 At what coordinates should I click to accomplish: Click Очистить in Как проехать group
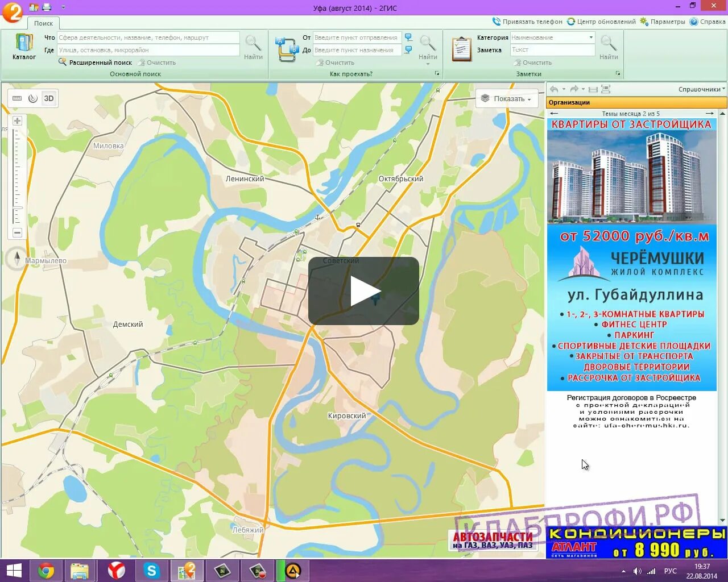click(x=336, y=63)
